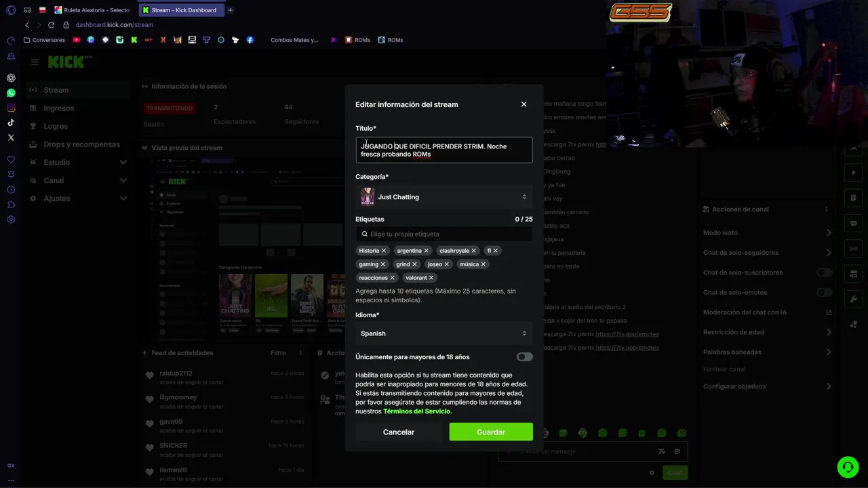Open X (Twitter) in browser sidebar
The image size is (868, 488).
click(x=11, y=138)
